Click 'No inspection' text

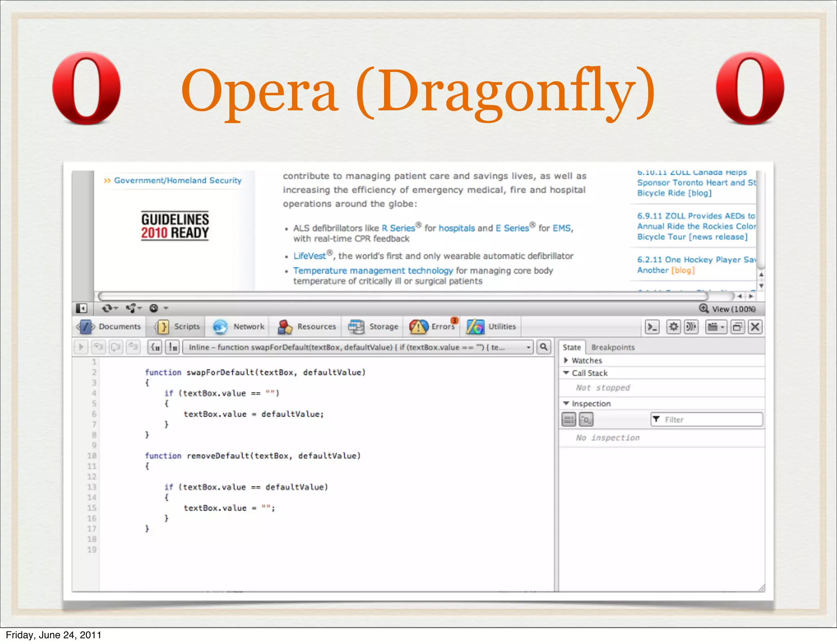pos(608,438)
